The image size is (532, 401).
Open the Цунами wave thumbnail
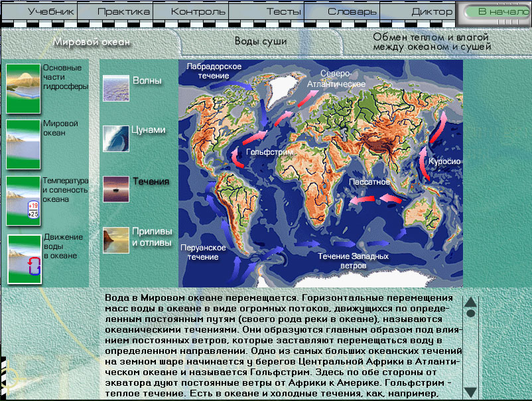(116, 139)
